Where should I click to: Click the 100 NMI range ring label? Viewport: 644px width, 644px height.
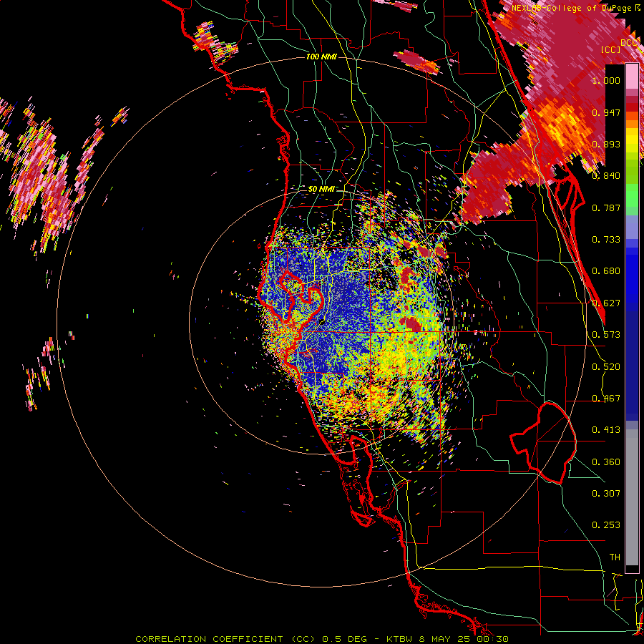coord(321,57)
